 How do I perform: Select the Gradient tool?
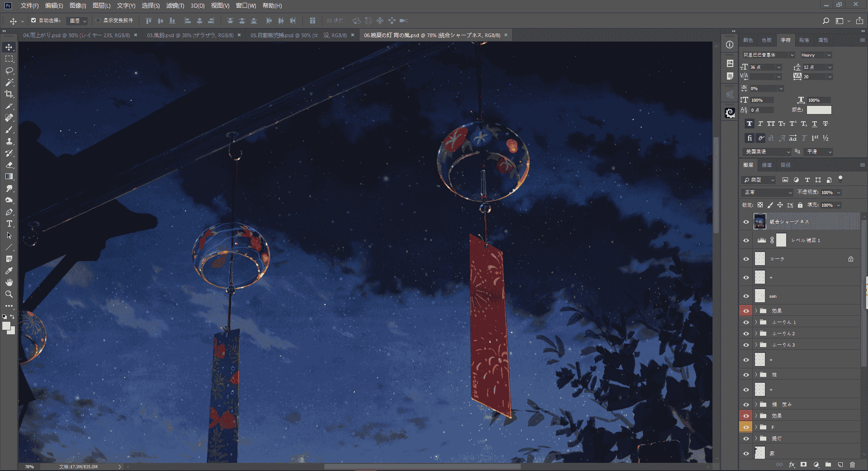9,176
